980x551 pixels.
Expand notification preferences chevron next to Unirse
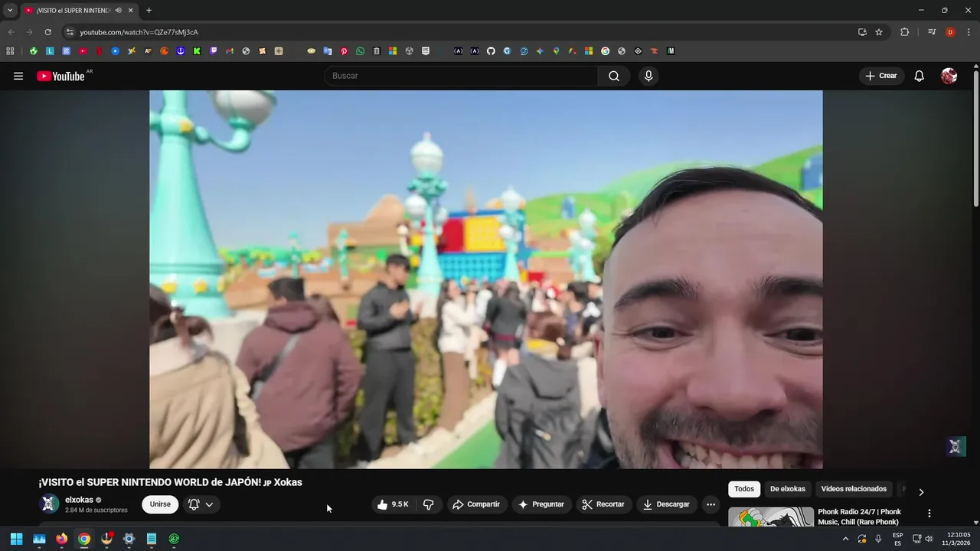[209, 504]
